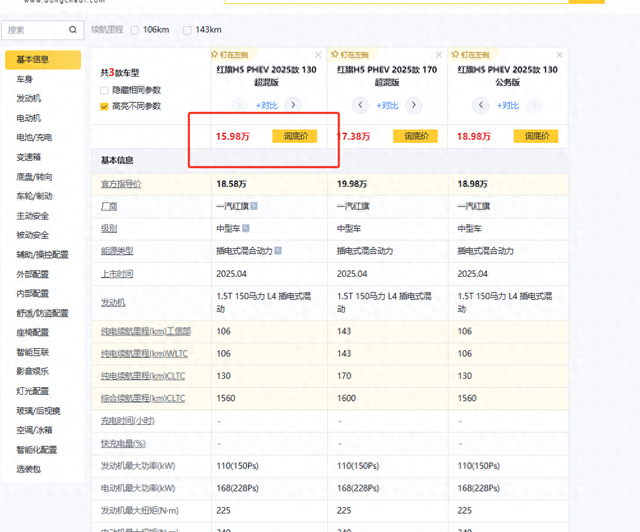Click left arrow under 130 超混版
640x532 pixels.
point(240,105)
